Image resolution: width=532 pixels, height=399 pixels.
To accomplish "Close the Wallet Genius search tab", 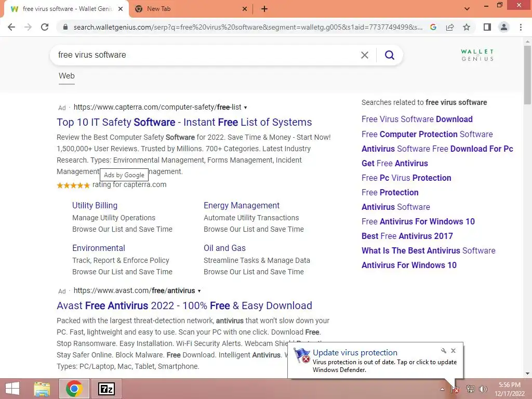I will [121, 9].
